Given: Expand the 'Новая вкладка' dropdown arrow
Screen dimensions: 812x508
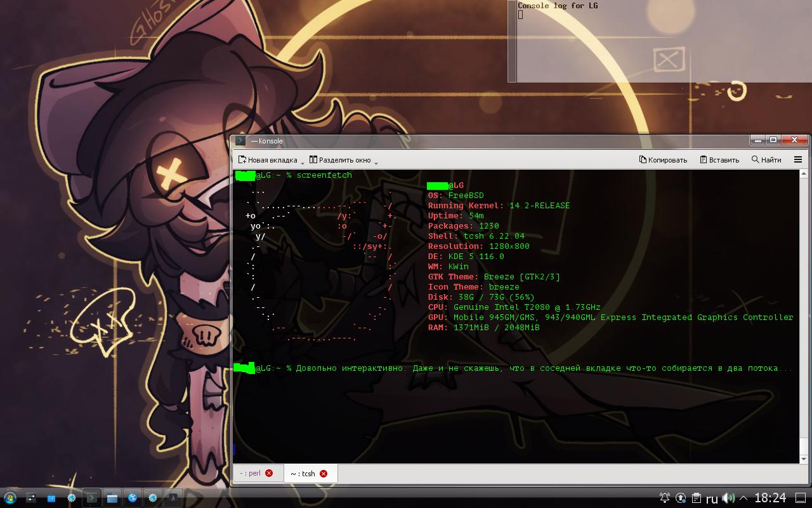Looking at the screenshot, I should click(x=303, y=162).
